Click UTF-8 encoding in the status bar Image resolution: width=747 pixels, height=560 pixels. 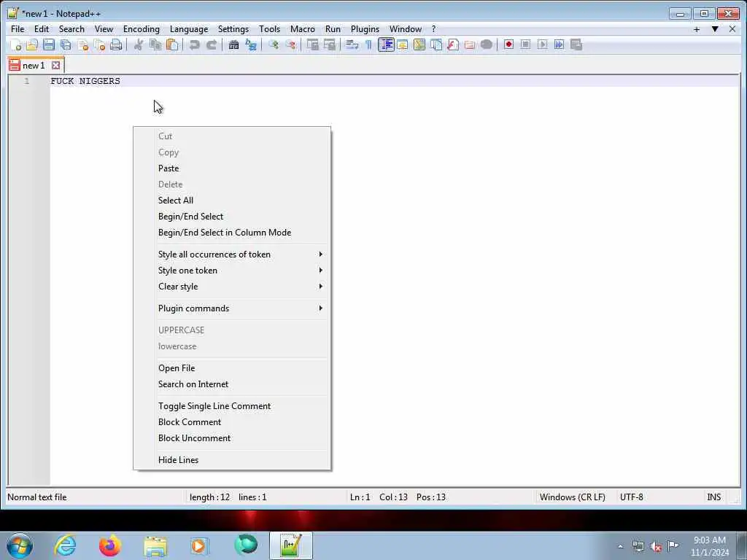click(x=631, y=497)
